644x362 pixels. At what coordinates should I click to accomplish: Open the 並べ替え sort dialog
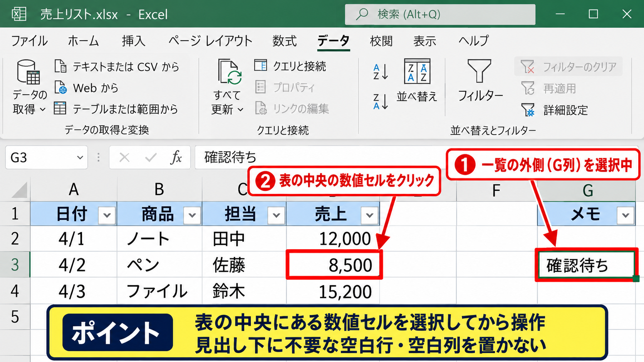(417, 80)
